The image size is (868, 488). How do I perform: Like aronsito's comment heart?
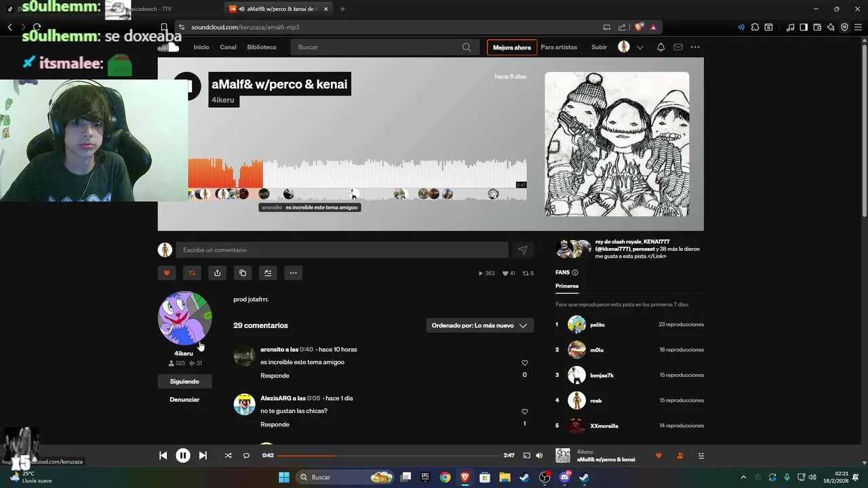coord(524,363)
